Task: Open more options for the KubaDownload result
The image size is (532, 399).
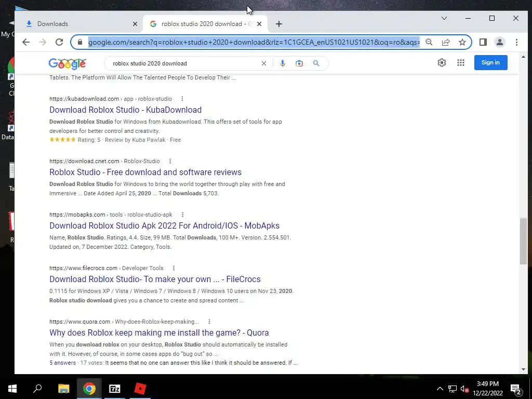Action: coord(182,99)
